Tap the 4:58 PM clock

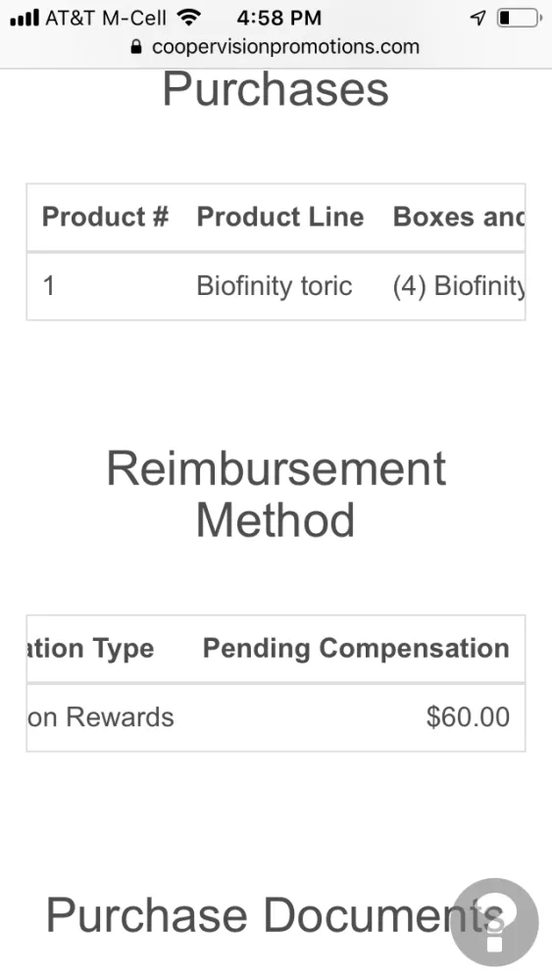coord(278,18)
